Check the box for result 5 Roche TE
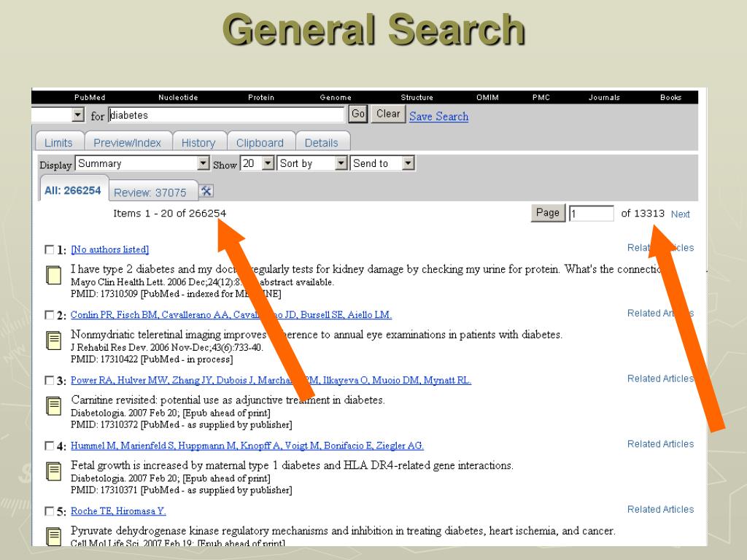Image resolution: width=747 pixels, height=560 pixels. coord(49,511)
